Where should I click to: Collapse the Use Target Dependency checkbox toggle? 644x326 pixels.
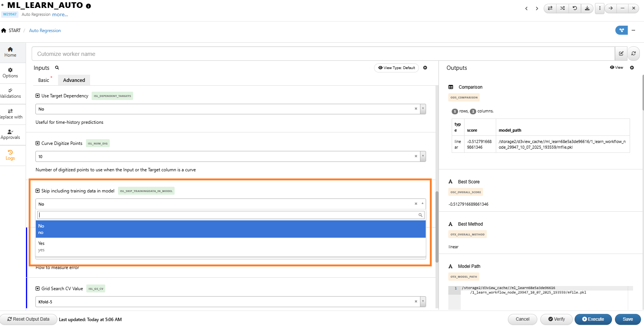coord(38,96)
